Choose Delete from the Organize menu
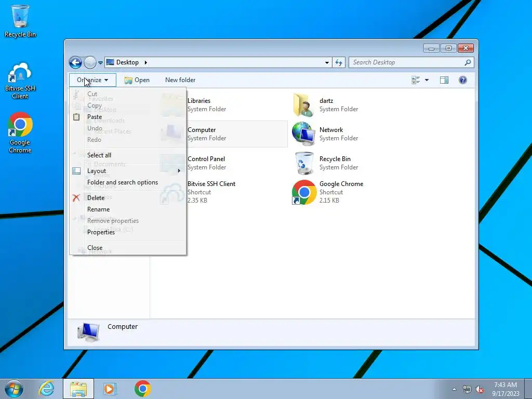The image size is (532, 399). pyautogui.click(x=128, y=198)
